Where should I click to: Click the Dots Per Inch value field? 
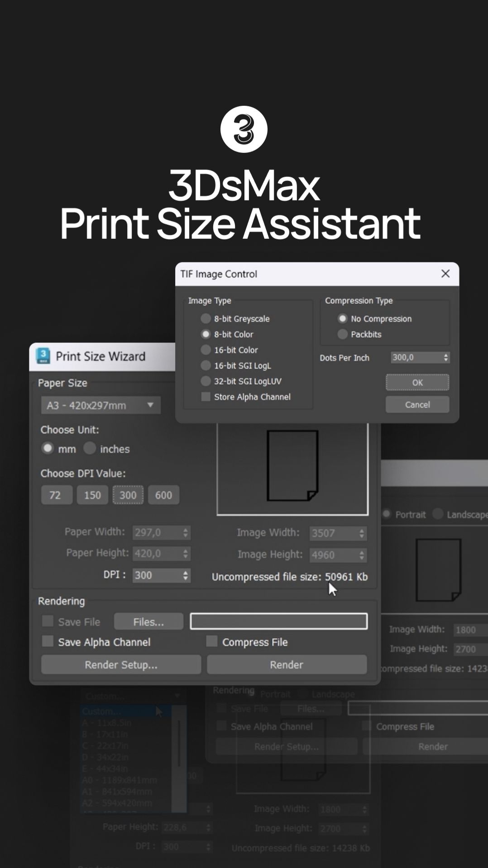tap(416, 357)
